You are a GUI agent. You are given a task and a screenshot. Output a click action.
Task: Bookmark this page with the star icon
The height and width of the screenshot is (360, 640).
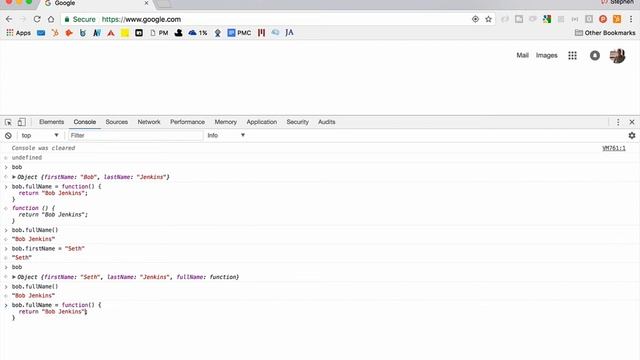click(488, 19)
